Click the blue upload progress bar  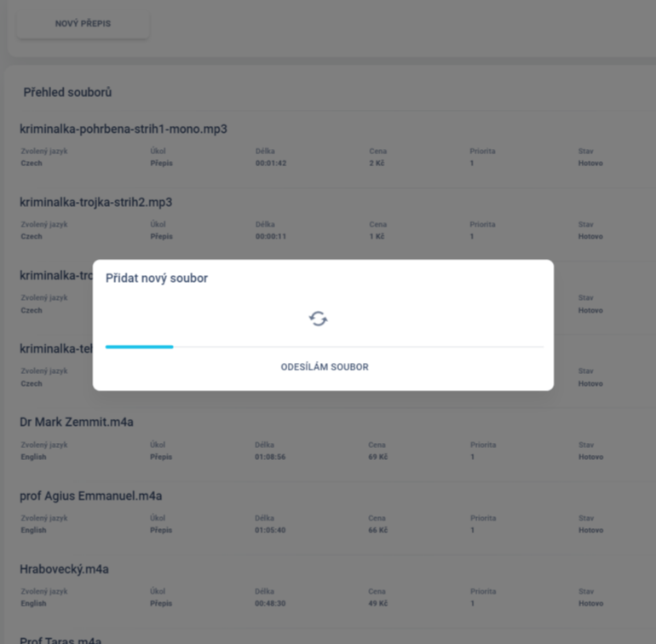click(x=140, y=347)
